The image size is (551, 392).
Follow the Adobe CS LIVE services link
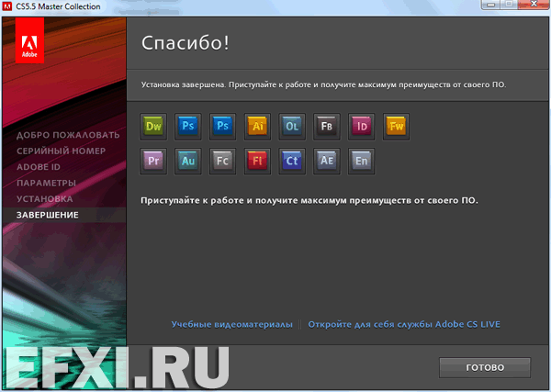click(404, 324)
